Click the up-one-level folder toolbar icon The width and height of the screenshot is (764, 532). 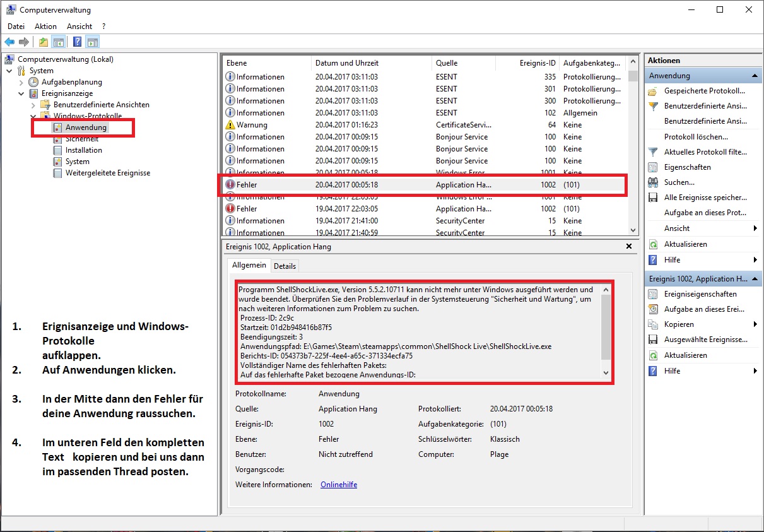pos(43,42)
